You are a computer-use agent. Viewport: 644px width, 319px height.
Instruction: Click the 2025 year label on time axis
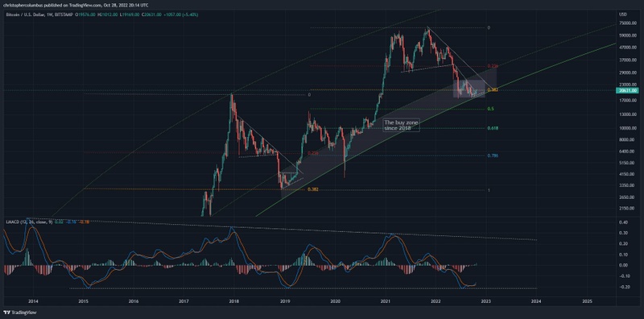(x=587, y=302)
